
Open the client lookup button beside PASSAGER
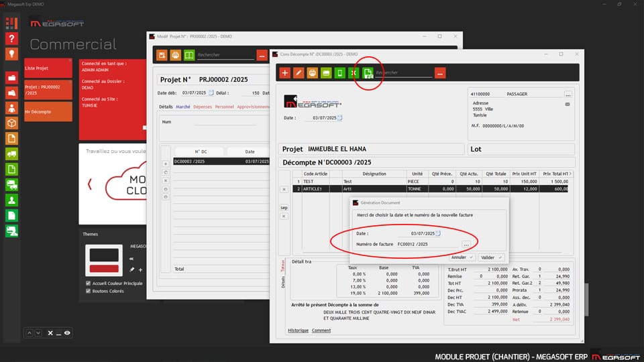coord(568,94)
